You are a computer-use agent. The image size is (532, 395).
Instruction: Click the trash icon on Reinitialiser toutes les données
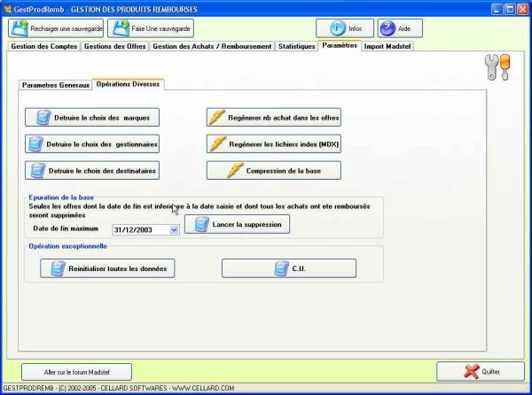(x=59, y=268)
